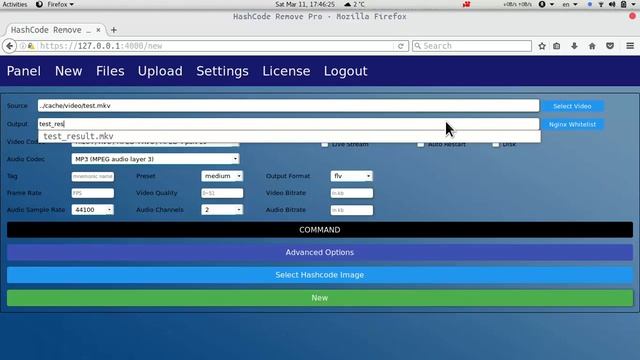Toggle the Disk checkbox
The width and height of the screenshot is (640, 360).
point(496,144)
